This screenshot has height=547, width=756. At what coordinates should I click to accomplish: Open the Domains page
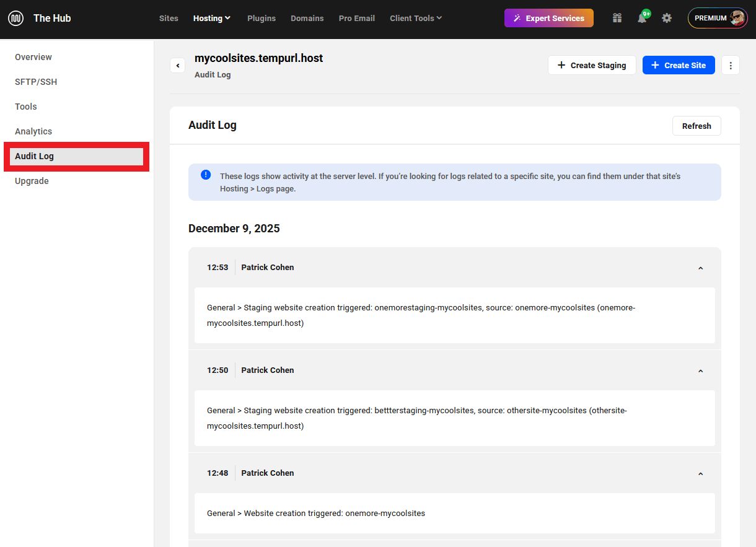(x=307, y=18)
